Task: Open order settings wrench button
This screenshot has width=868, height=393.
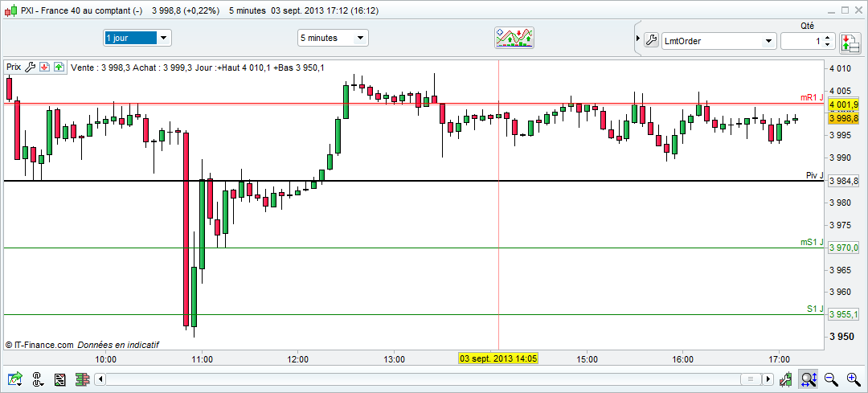Action: click(x=651, y=40)
